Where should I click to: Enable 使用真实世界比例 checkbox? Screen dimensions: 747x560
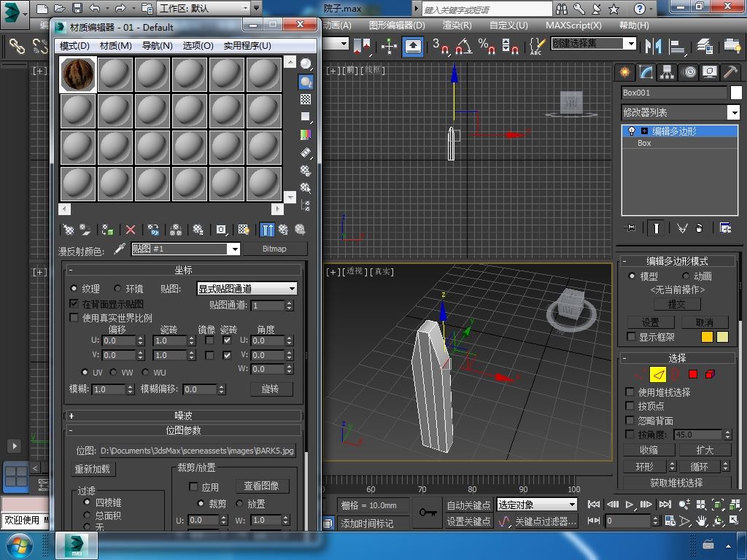(x=74, y=318)
